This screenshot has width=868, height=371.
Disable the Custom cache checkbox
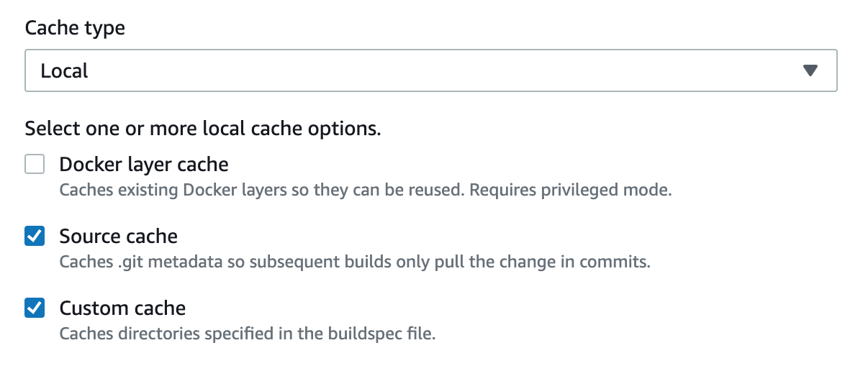[35, 308]
